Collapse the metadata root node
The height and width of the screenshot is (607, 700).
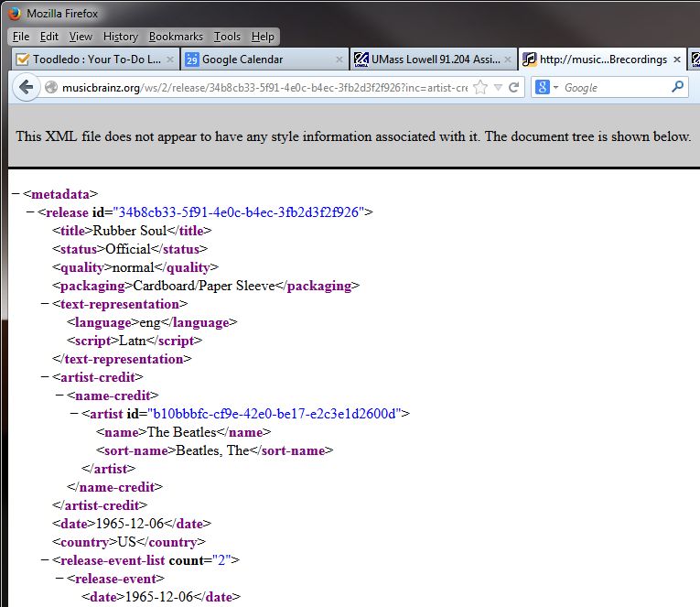16,194
